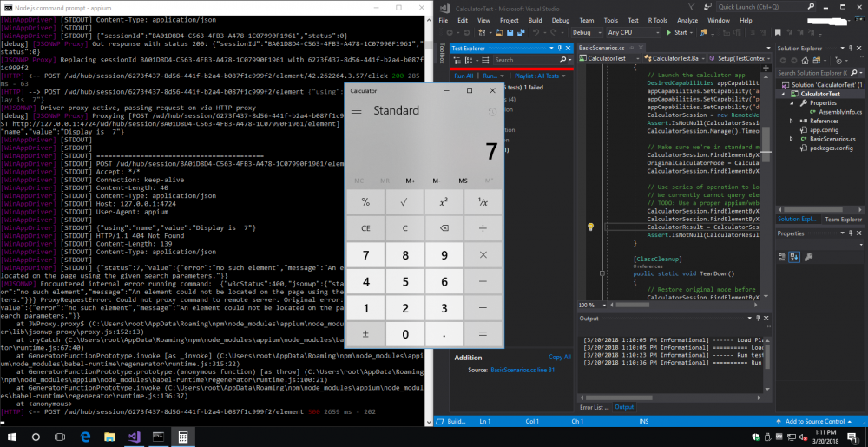Click the equals key in Calculator

483,334
